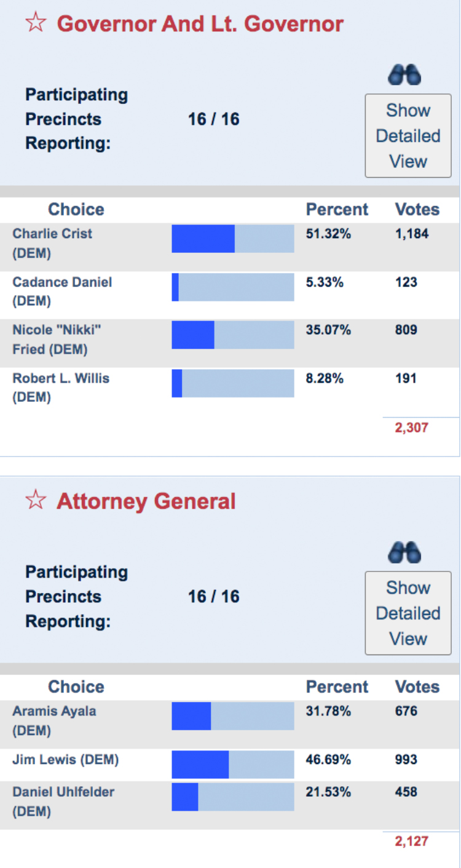Click binoculars icon in Attorney General section
Screen dimensions: 461x868
coord(404,552)
